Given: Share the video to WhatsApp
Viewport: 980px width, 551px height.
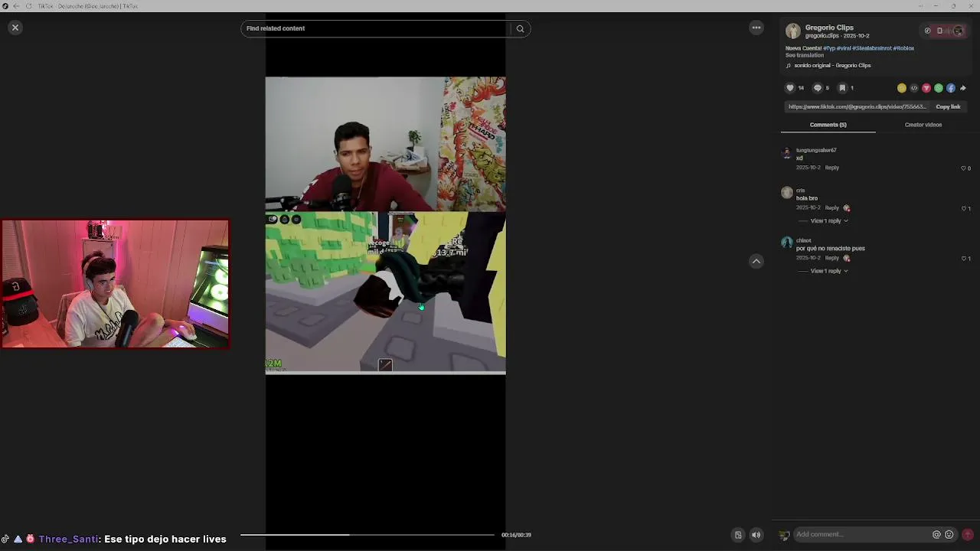Looking at the screenshot, I should pyautogui.click(x=939, y=88).
